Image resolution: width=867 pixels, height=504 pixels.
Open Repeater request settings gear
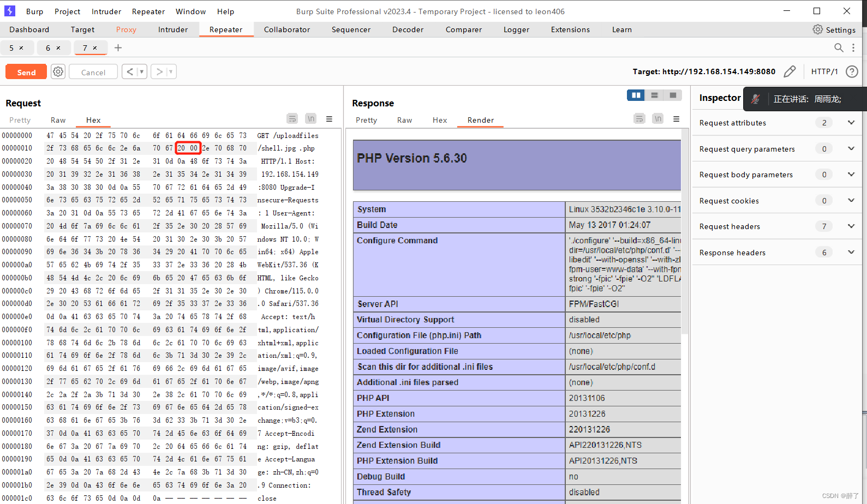[x=58, y=71]
